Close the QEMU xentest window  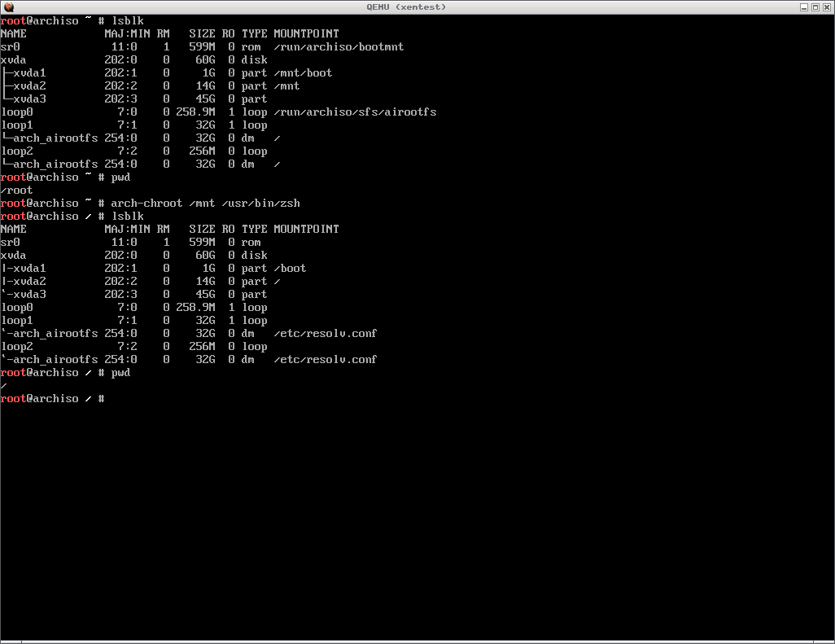[x=827, y=7]
